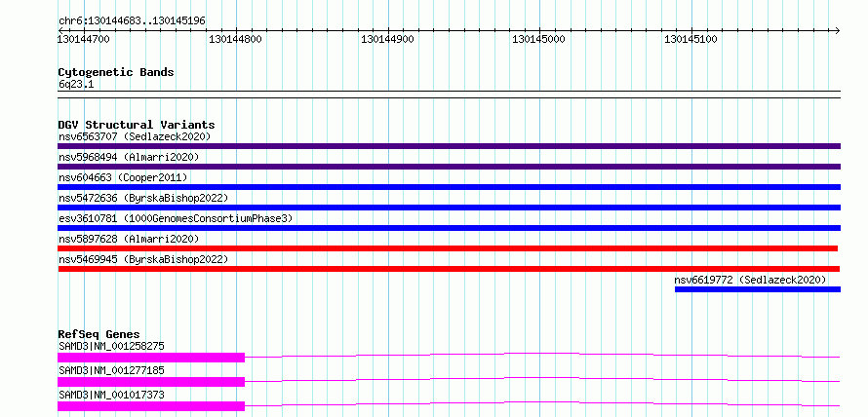Select the 6q23.1 band label
The image size is (868, 417).
tap(76, 85)
